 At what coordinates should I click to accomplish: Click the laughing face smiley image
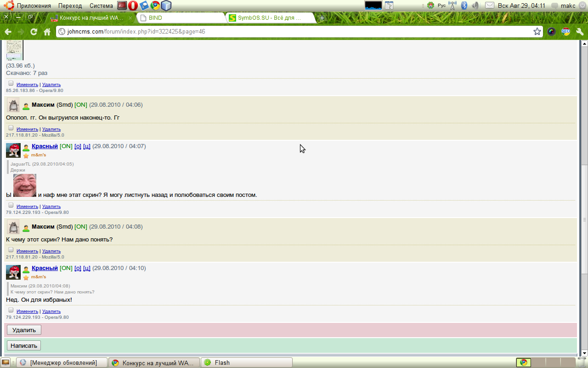25,185
